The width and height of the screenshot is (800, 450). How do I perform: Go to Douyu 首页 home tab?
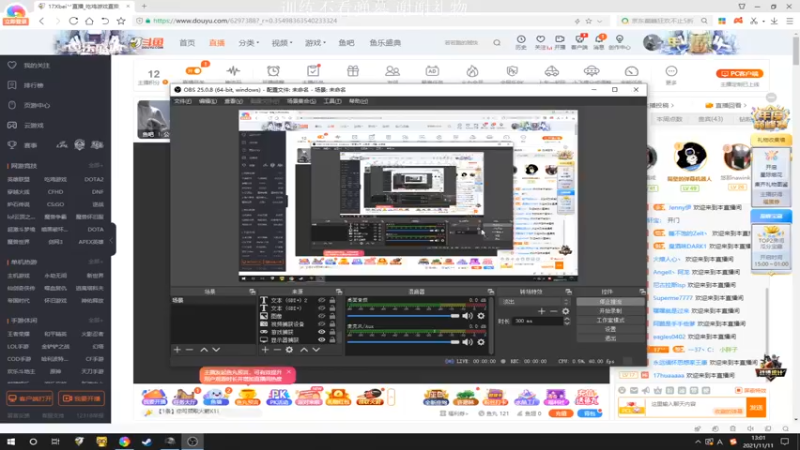point(187,43)
